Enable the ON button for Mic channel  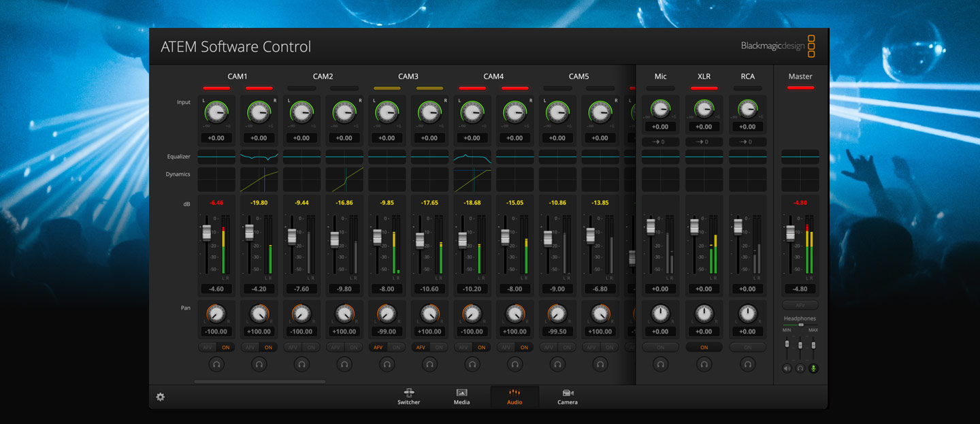(660, 347)
